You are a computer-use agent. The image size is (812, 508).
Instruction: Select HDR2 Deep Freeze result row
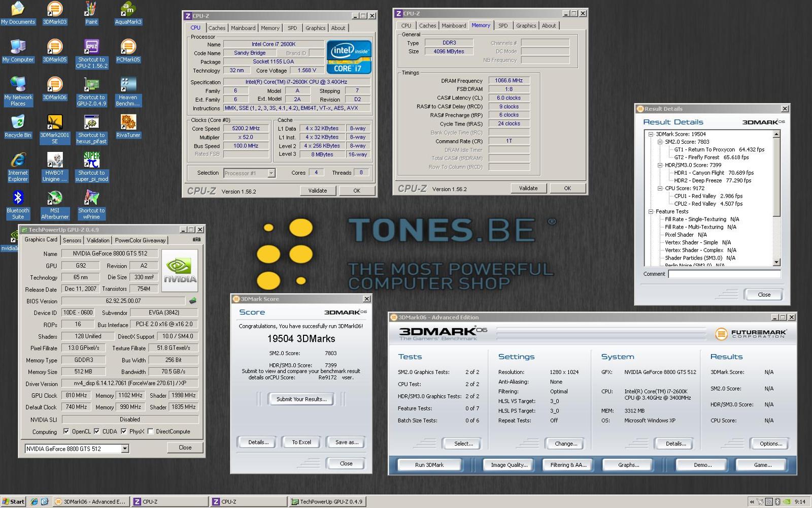[x=713, y=180]
